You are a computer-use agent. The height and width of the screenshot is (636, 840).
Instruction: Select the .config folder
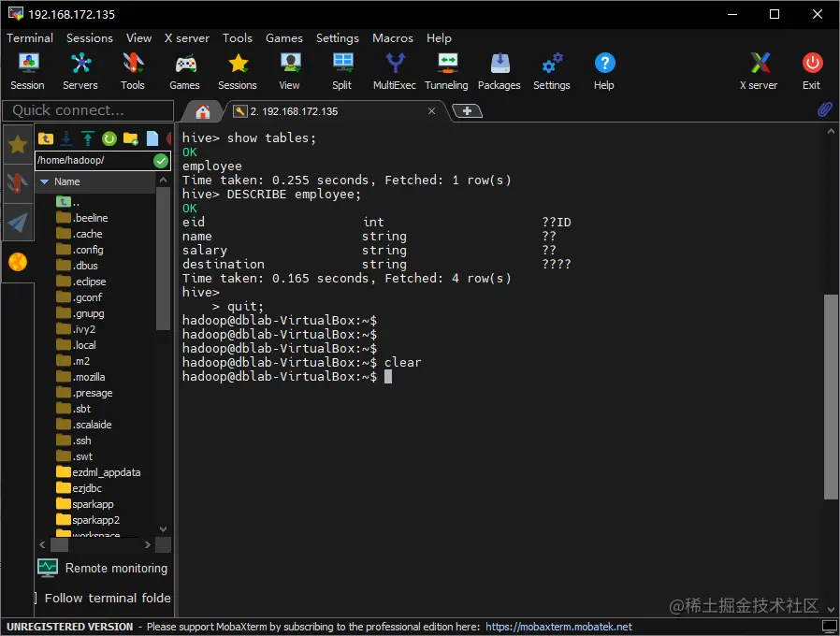tap(80, 250)
